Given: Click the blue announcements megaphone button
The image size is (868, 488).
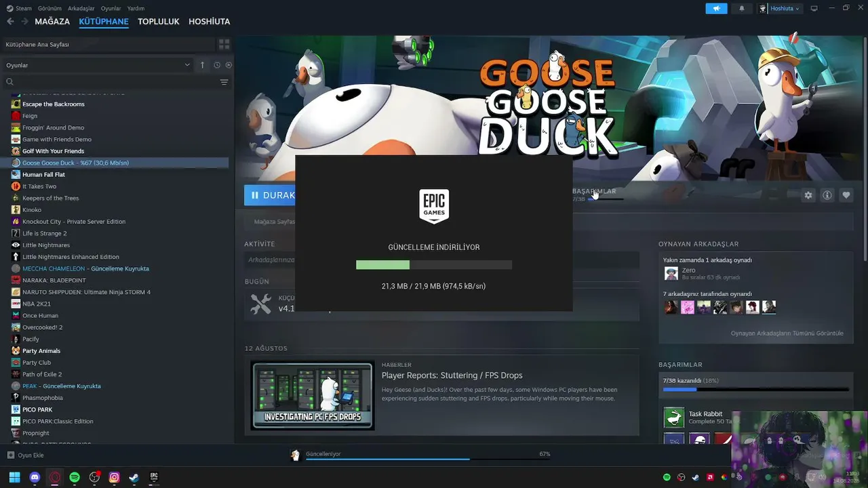Looking at the screenshot, I should click(x=716, y=9).
